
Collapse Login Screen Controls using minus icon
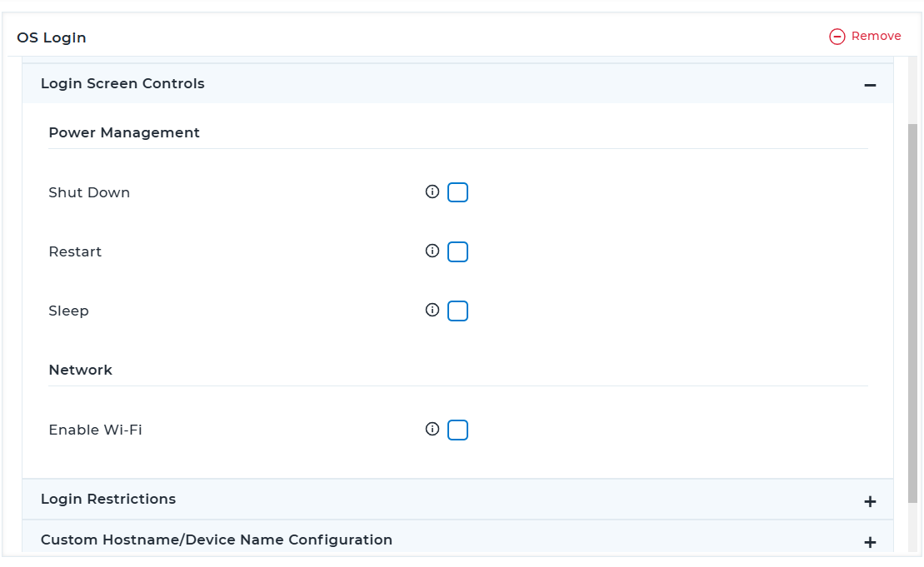(x=870, y=85)
